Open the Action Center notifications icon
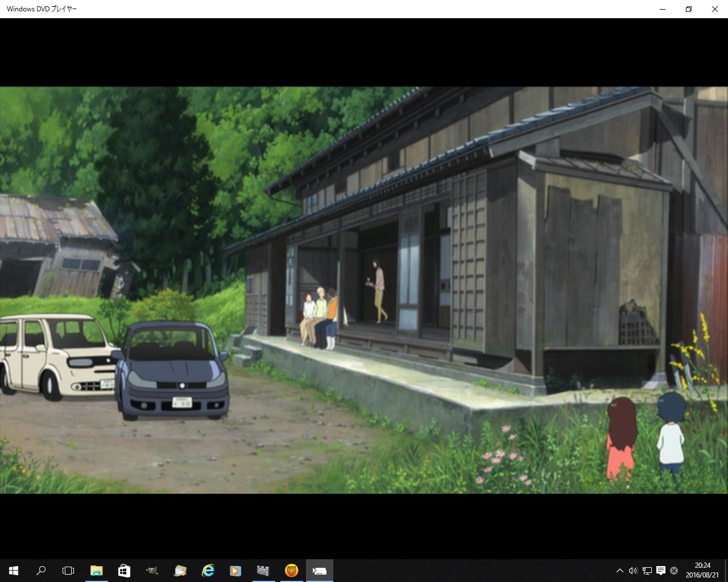 click(x=660, y=571)
